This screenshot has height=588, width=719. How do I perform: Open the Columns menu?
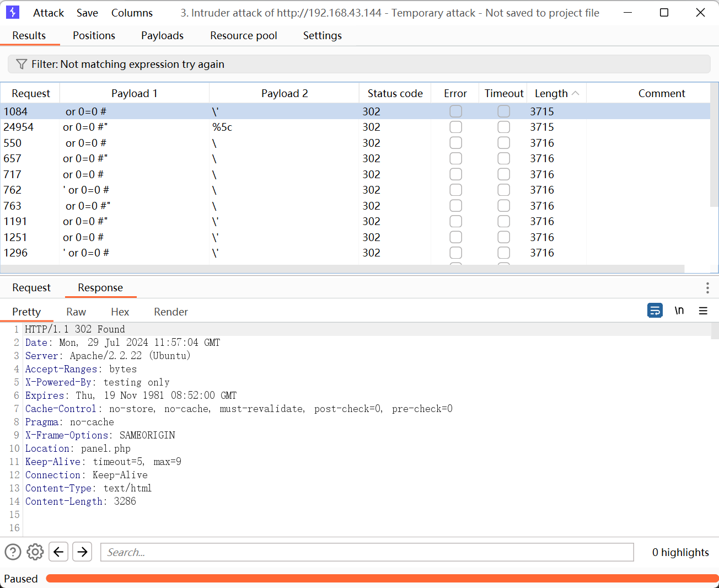tap(132, 13)
